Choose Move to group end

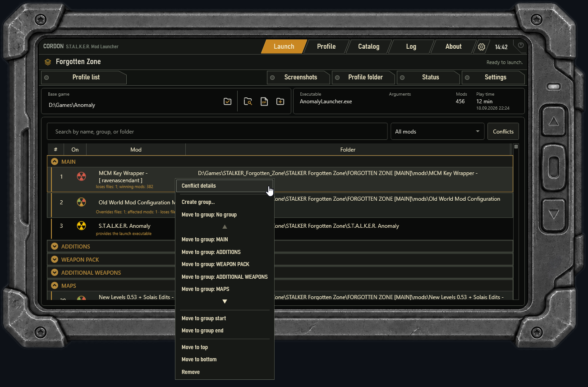225,331
